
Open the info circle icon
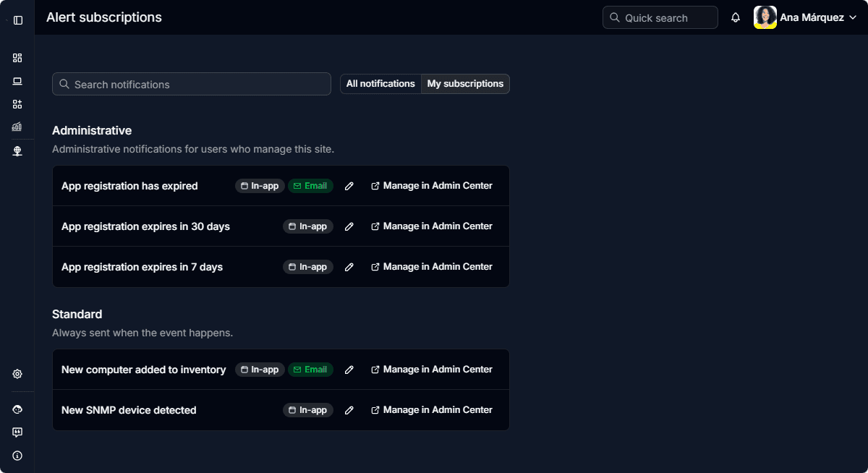pos(17,456)
